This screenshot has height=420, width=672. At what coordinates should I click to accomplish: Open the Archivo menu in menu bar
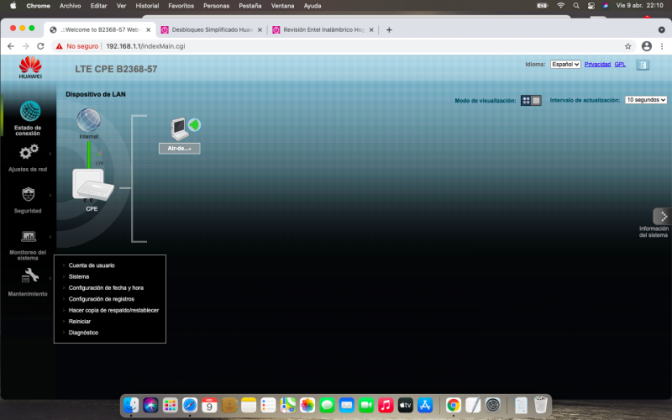point(70,6)
